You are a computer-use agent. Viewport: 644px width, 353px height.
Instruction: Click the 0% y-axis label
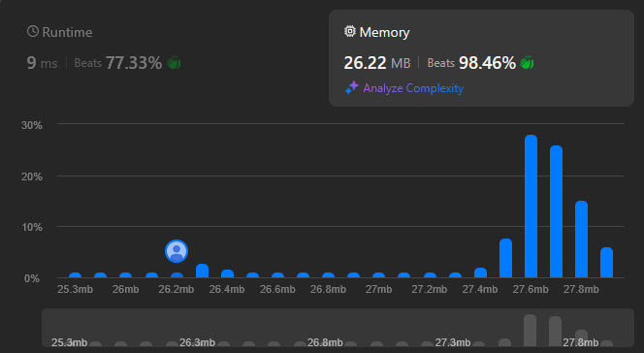click(32, 278)
